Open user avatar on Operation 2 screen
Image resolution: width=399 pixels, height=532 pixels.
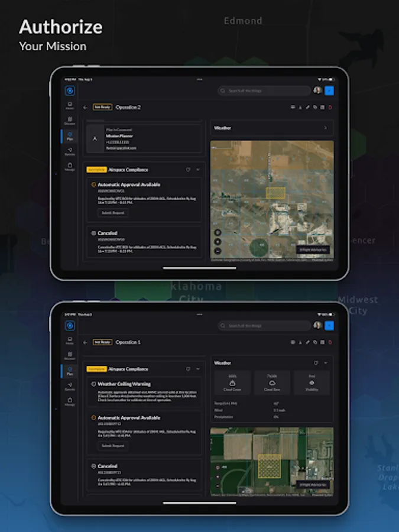click(317, 90)
